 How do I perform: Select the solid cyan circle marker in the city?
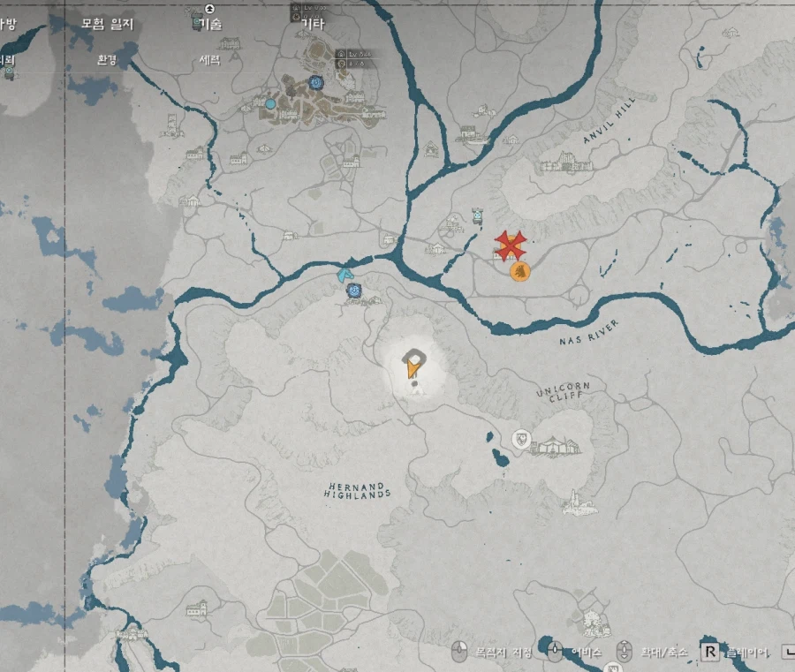pos(270,104)
